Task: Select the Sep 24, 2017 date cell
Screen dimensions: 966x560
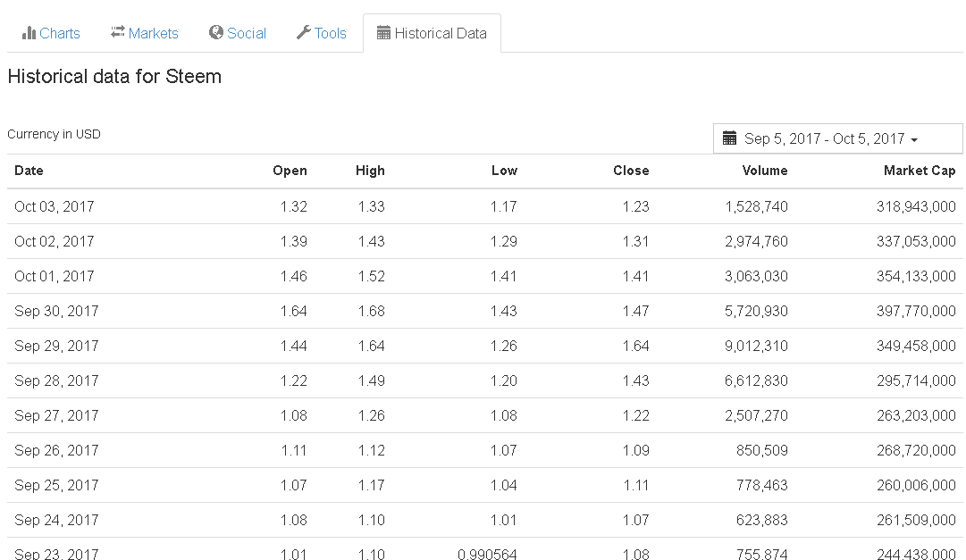Action: pyautogui.click(x=56, y=520)
